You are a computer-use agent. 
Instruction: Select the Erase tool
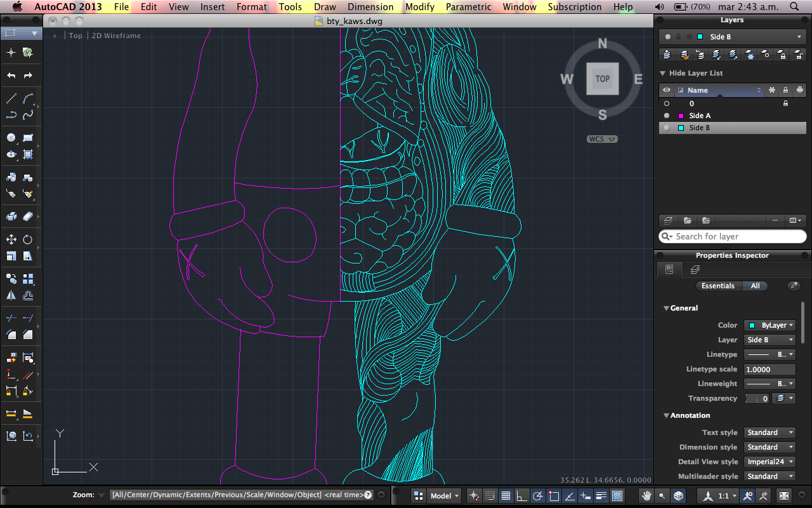(x=28, y=217)
